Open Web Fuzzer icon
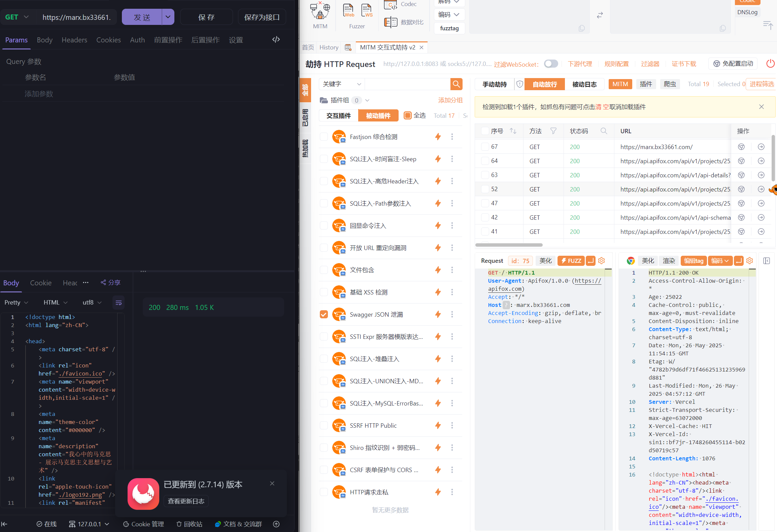Image resolution: width=777 pixels, height=532 pixels. [x=348, y=11]
